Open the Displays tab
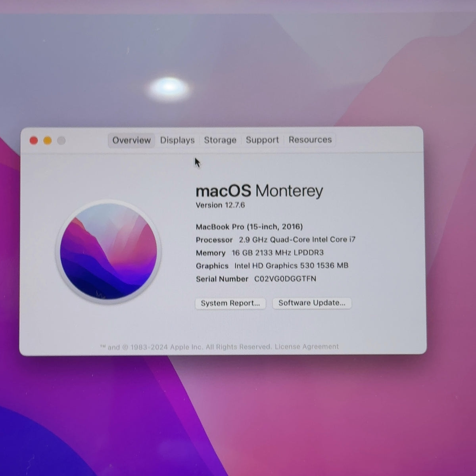The height and width of the screenshot is (476, 476). [177, 140]
